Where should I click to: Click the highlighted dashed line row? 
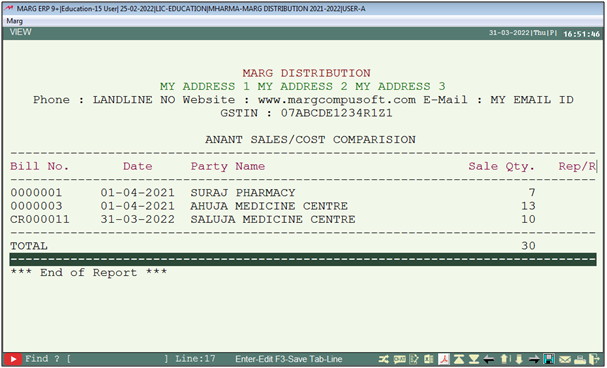pyautogui.click(x=303, y=259)
